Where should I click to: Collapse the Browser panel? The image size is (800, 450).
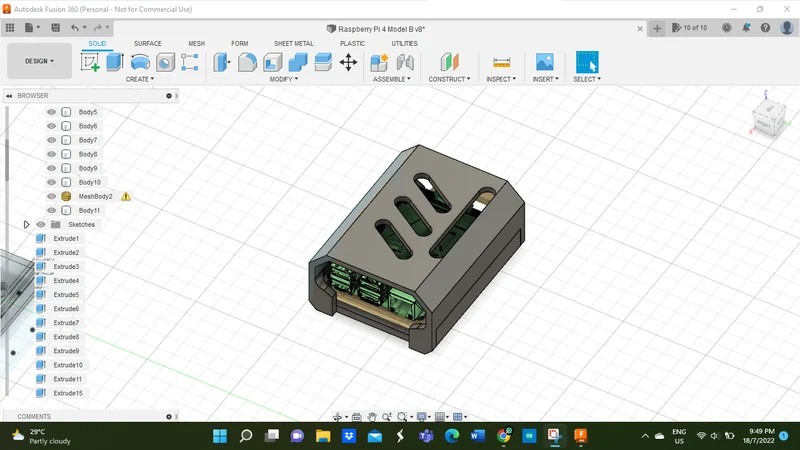[9, 96]
